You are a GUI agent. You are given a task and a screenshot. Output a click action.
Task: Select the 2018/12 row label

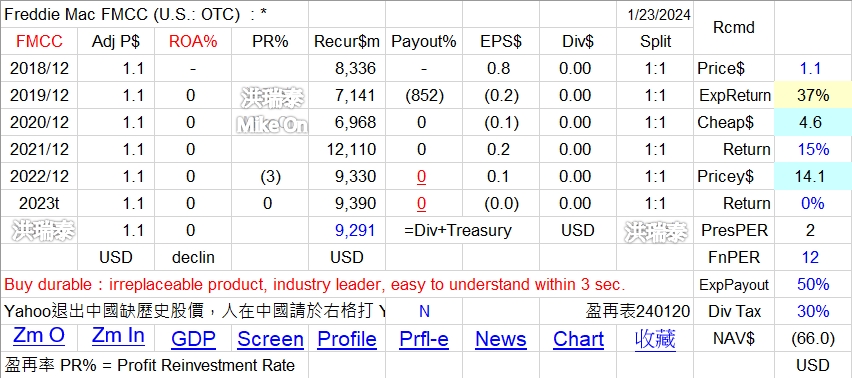pos(39,68)
